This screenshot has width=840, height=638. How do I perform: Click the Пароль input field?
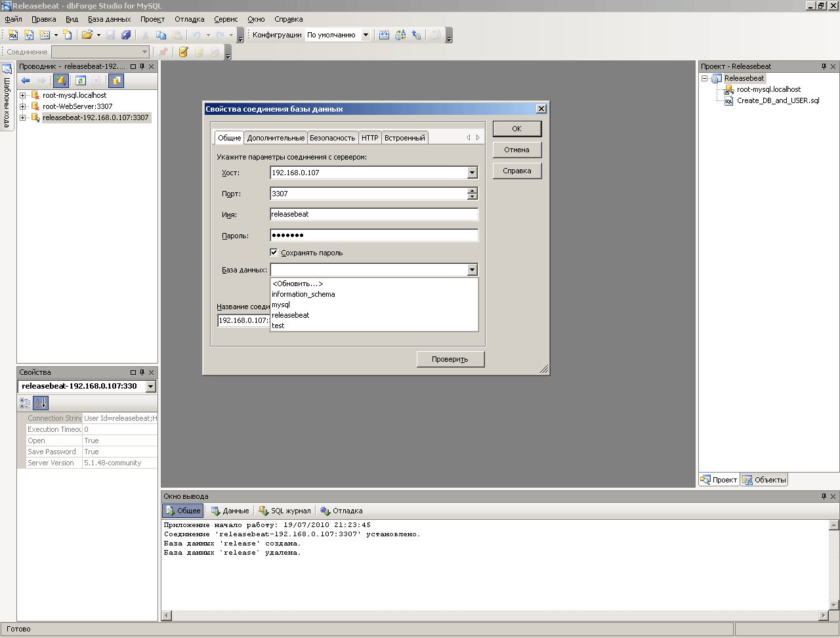[374, 236]
